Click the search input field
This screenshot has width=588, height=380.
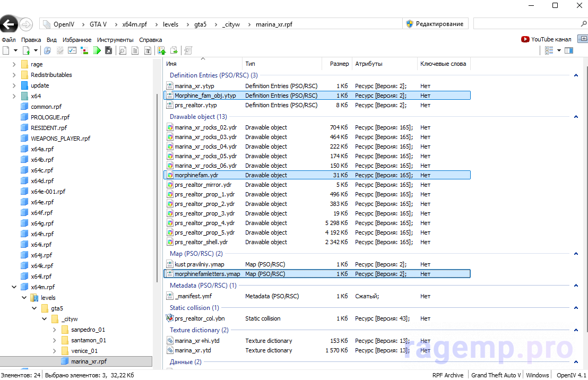pyautogui.click(x=525, y=24)
